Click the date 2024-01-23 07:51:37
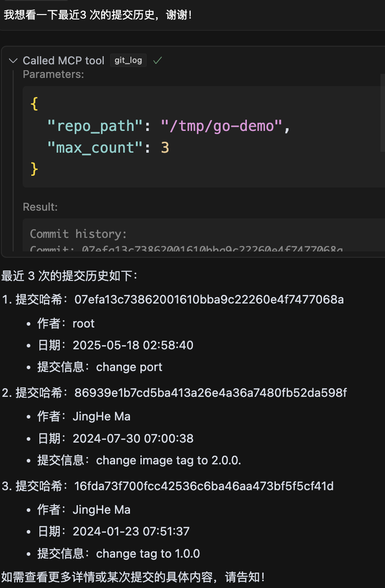The width and height of the screenshot is (385, 588). click(131, 531)
